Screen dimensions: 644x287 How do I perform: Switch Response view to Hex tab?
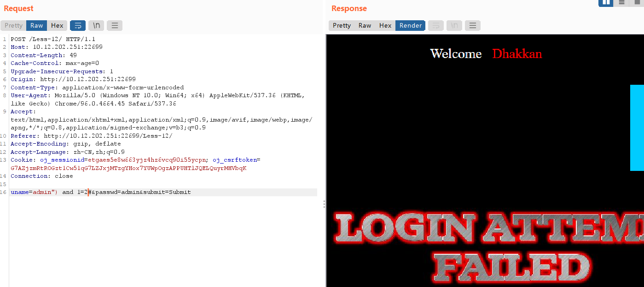coord(385,25)
